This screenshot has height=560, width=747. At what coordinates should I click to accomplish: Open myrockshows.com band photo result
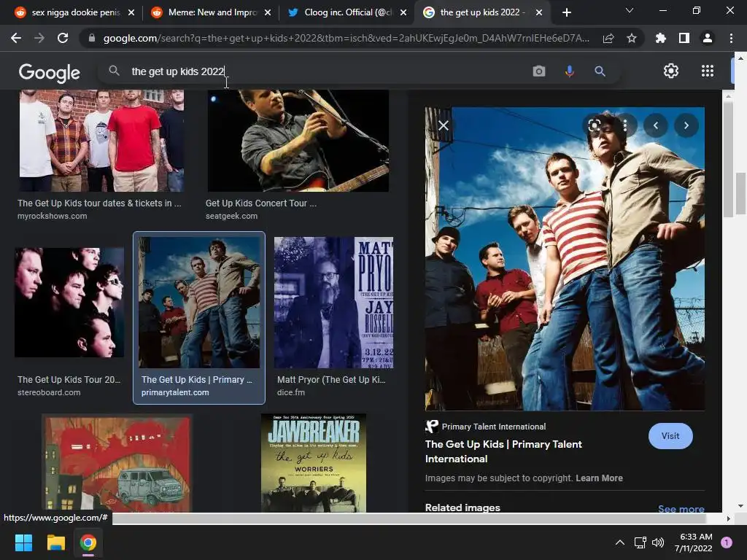101,141
